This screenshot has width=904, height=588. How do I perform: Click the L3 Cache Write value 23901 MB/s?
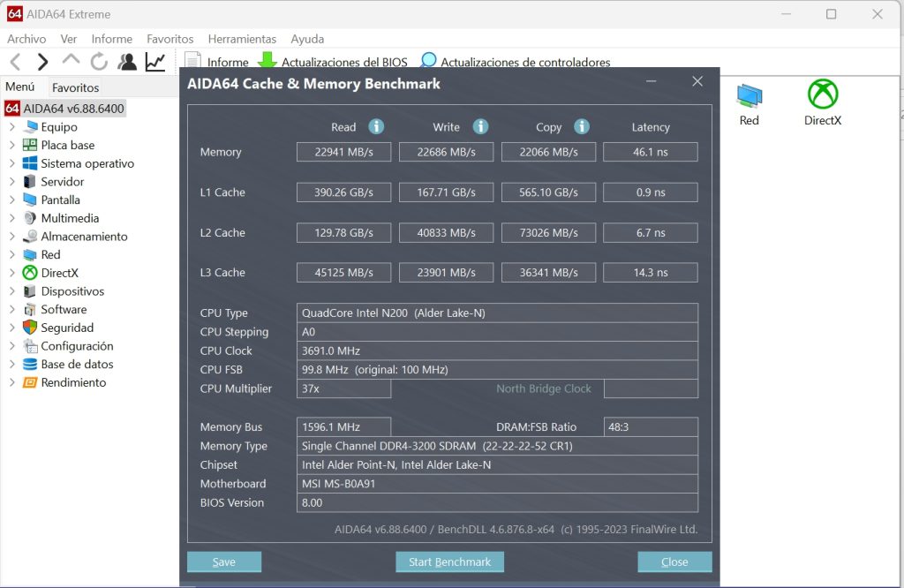point(446,273)
